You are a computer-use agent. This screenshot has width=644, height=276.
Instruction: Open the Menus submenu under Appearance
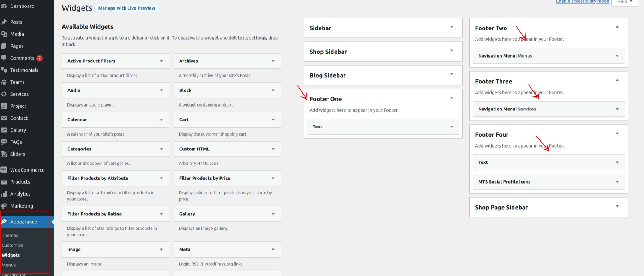tap(9, 265)
